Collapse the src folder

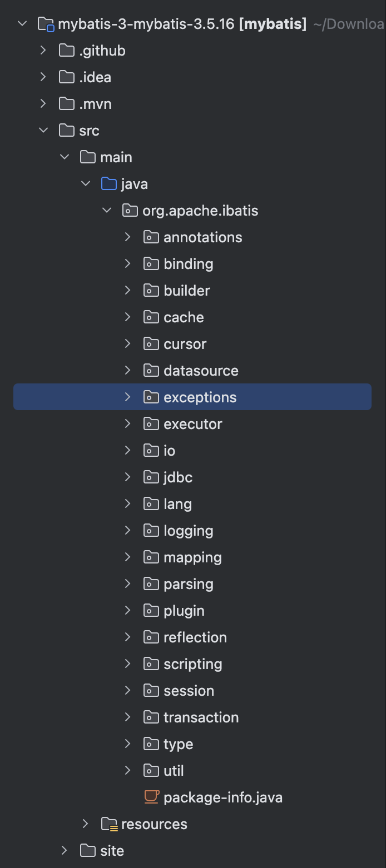[43, 131]
